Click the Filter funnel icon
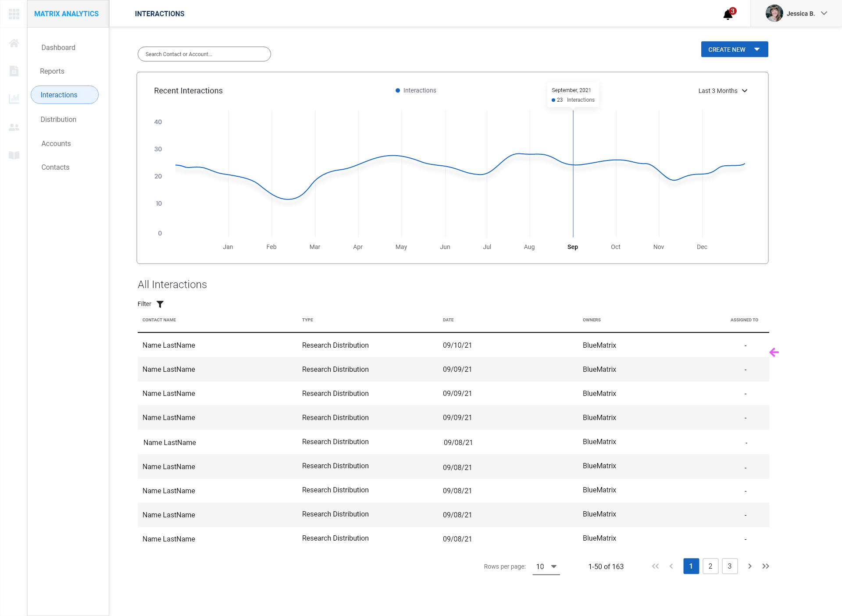The height and width of the screenshot is (616, 842). 160,304
